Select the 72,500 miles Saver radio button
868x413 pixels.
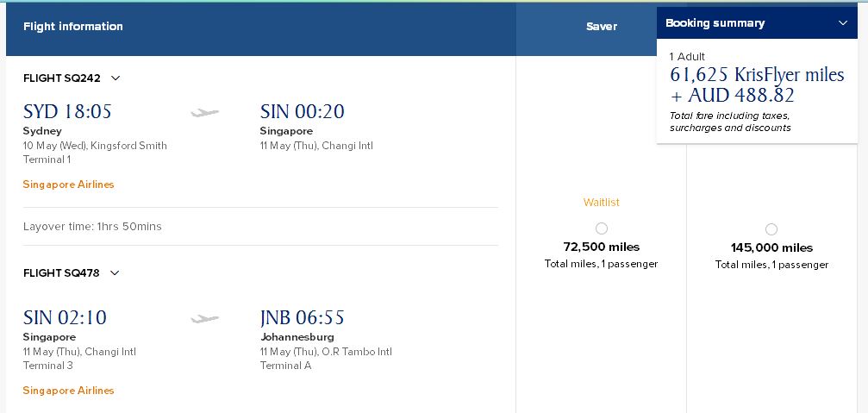coord(601,228)
